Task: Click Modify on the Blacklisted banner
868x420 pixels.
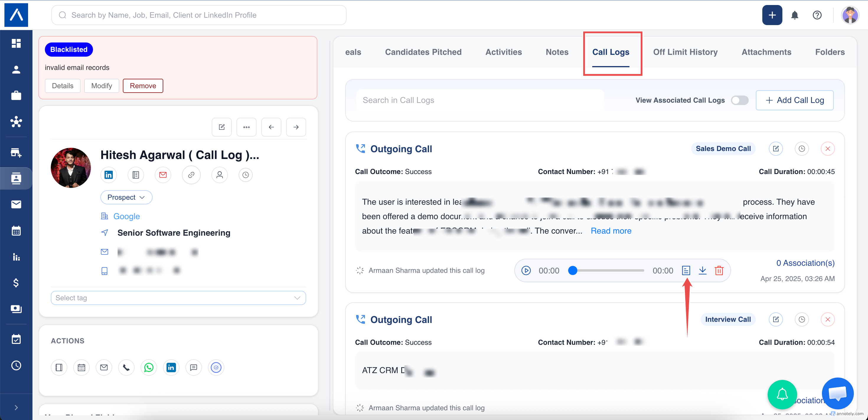Action: click(102, 86)
